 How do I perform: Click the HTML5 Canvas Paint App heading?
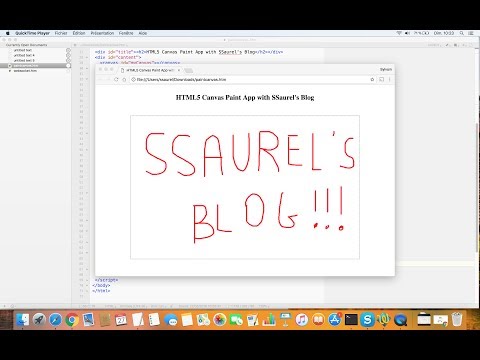[245, 97]
